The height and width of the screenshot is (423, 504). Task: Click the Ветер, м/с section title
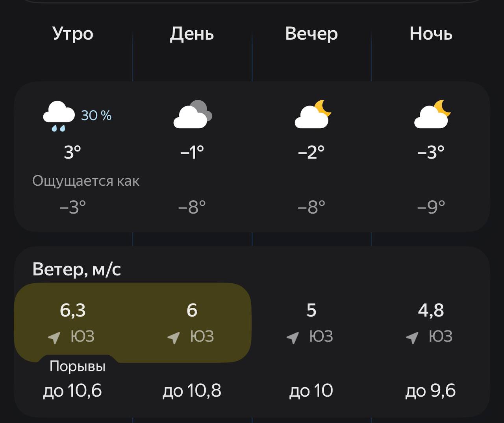(x=76, y=270)
